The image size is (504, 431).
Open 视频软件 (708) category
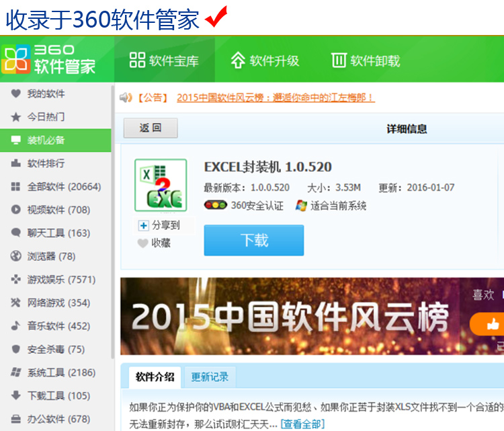56,210
